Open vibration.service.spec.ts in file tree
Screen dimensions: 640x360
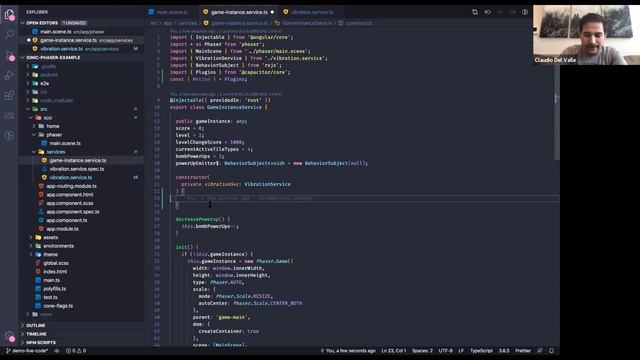click(x=77, y=169)
